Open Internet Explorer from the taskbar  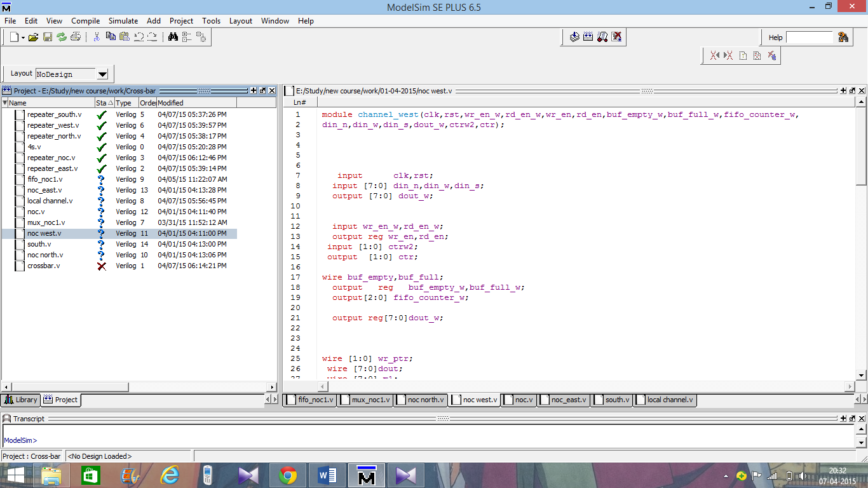pyautogui.click(x=170, y=475)
